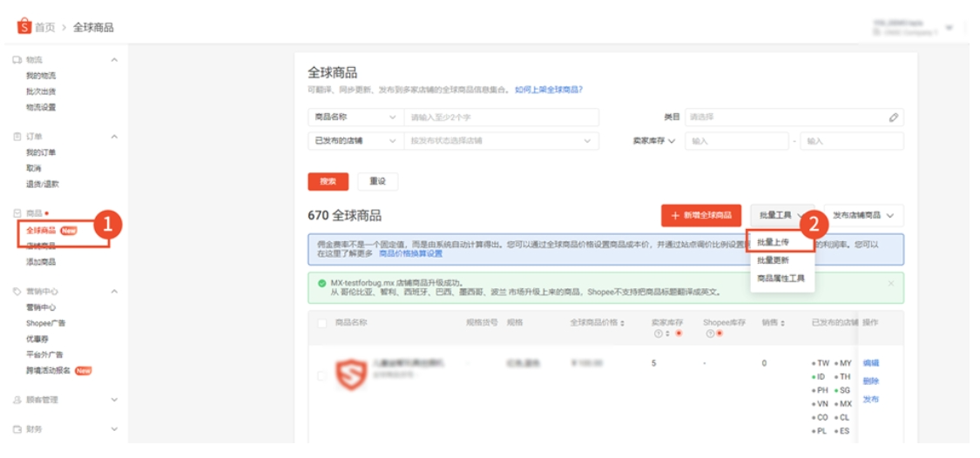Click the pencil icon in the 类目 field
The image size is (980, 458).
pyautogui.click(x=893, y=118)
